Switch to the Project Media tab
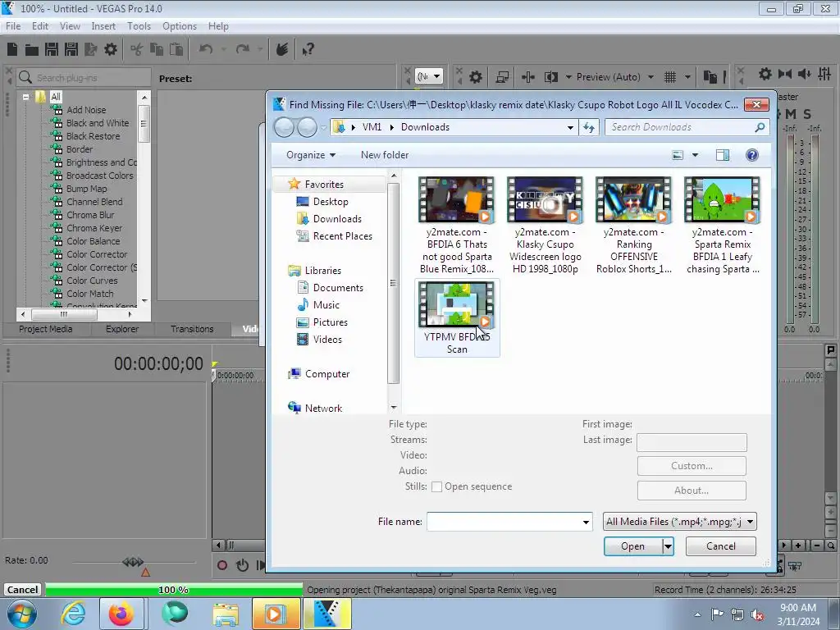 [46, 330]
